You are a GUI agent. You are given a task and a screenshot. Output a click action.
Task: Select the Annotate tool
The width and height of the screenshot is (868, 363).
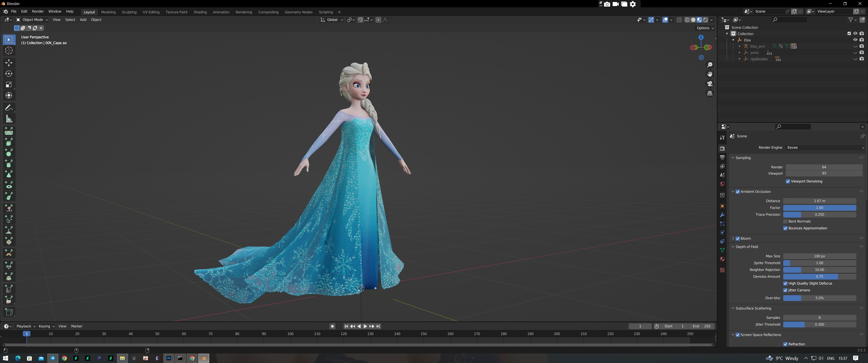pos(9,108)
